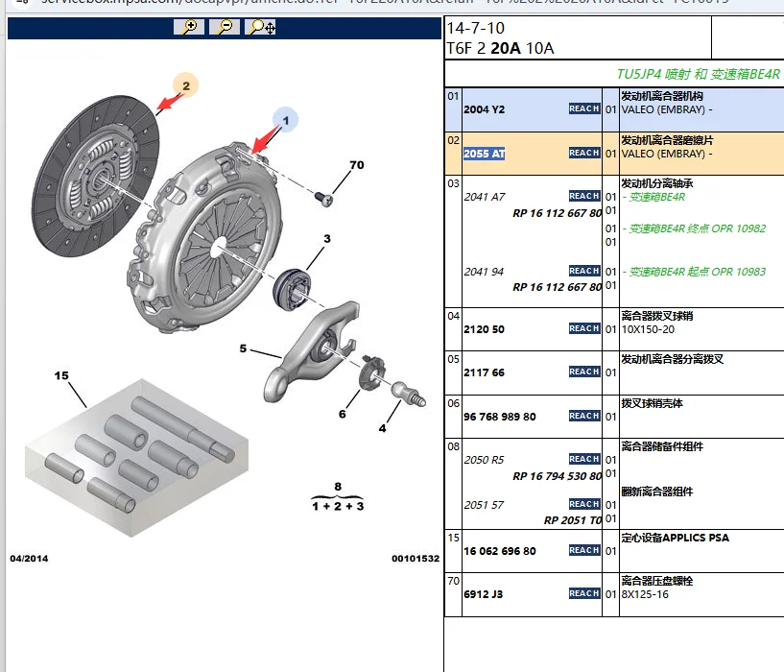Click REACH badge next to 6912 J3
Screen dimensions: 784x672
584,593
